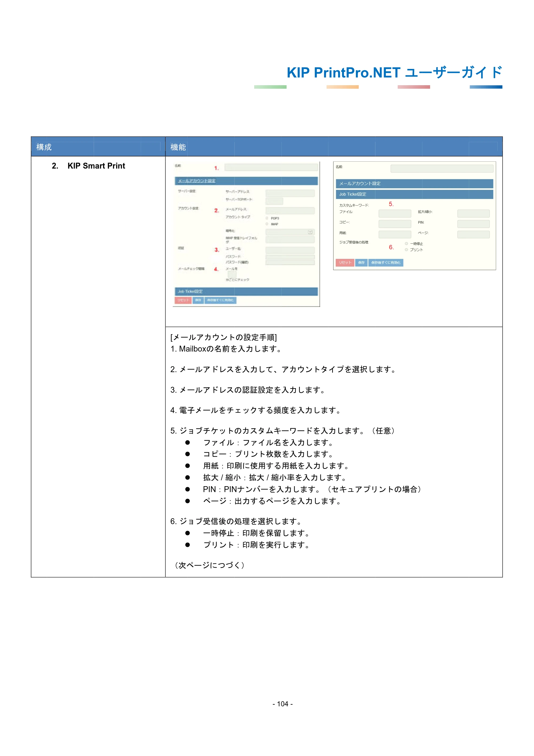Click step 5 about カスタムキーワード
Screen dimensions: 534x756
(283, 431)
